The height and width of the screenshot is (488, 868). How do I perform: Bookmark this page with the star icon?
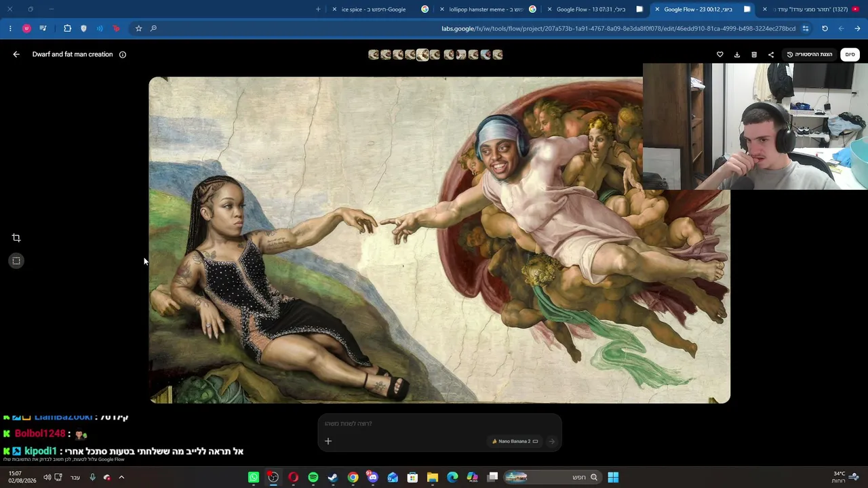[138, 28]
